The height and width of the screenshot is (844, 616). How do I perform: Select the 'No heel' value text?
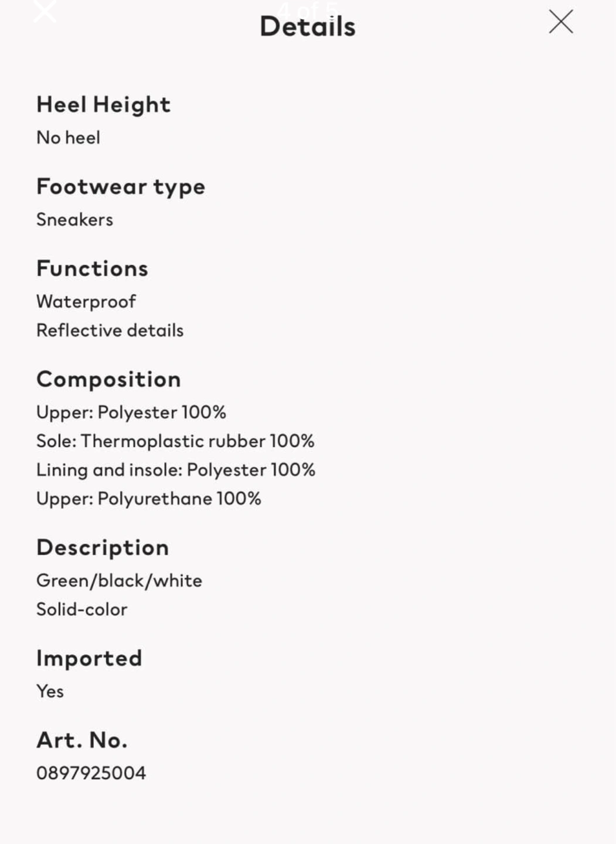[68, 138]
